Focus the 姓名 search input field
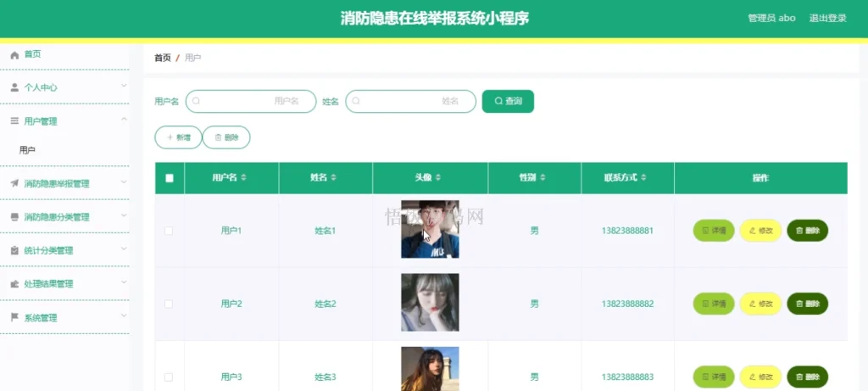Viewport: 868px width, 391px height. (411, 101)
